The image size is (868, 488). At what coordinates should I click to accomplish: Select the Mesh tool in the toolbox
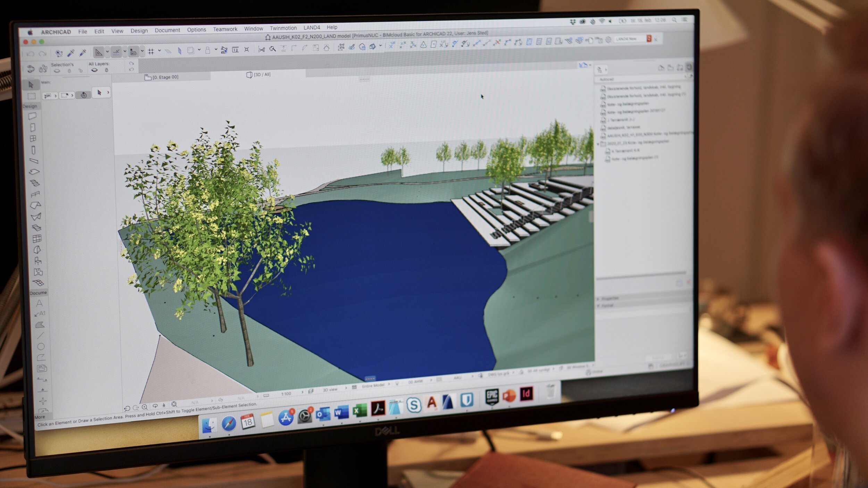point(38,283)
